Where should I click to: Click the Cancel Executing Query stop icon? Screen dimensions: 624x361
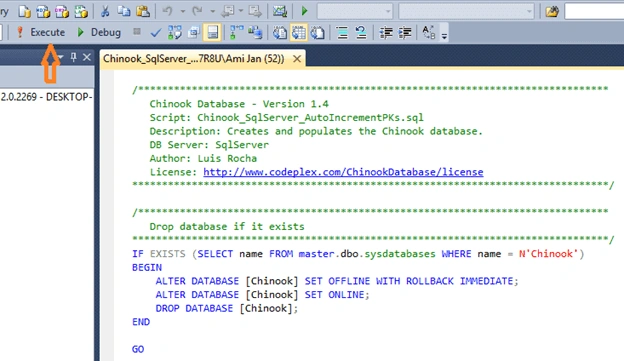[x=136, y=32]
